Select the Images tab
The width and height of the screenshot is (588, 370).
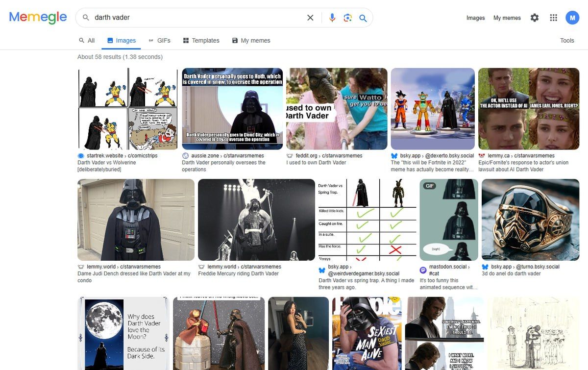click(121, 41)
